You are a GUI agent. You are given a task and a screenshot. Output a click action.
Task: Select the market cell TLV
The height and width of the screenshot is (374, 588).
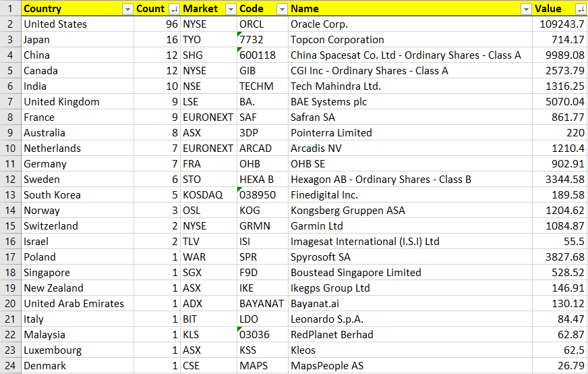coord(208,242)
